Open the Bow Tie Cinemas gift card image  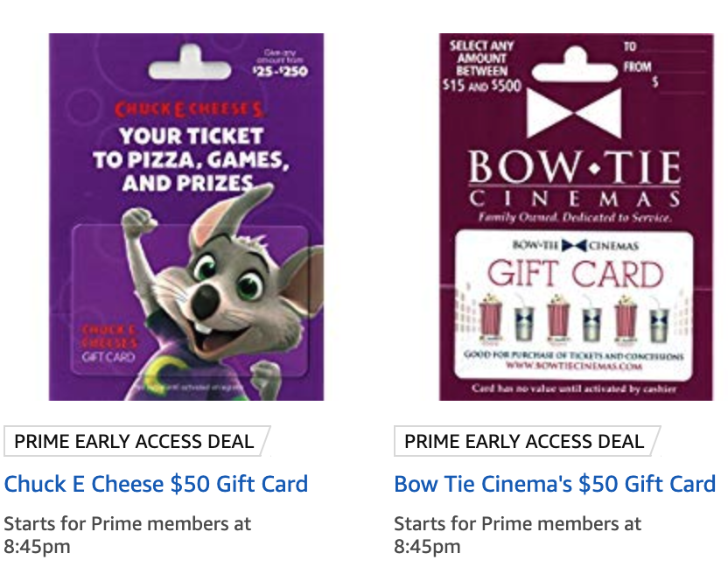(x=576, y=217)
